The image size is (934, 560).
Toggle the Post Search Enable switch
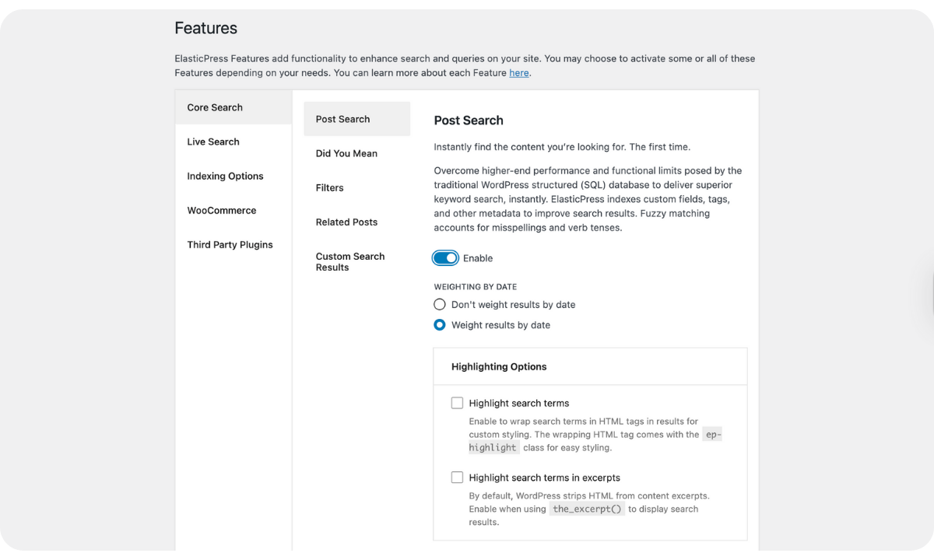click(446, 258)
